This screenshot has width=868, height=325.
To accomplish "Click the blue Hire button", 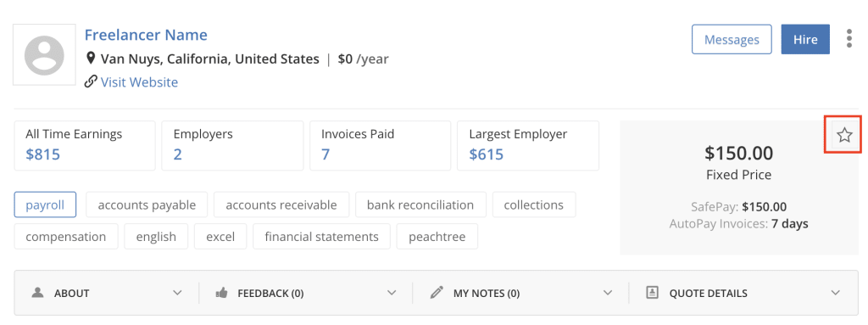I will tap(805, 39).
